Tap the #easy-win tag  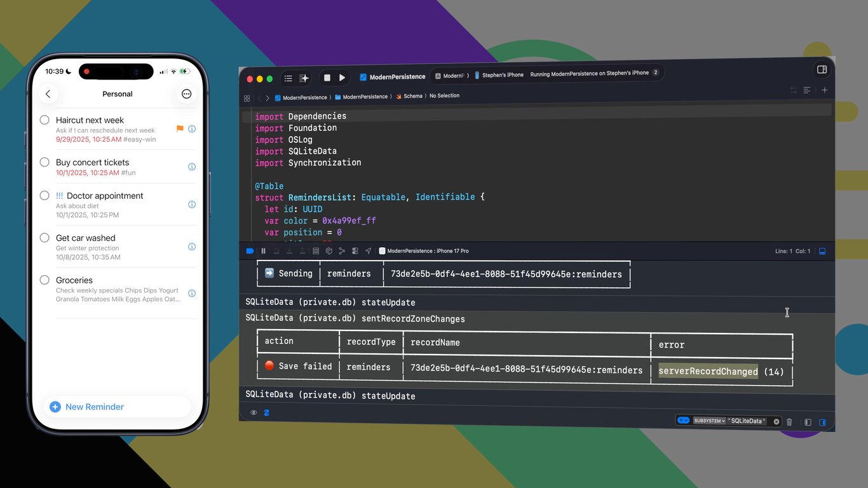tap(140, 139)
